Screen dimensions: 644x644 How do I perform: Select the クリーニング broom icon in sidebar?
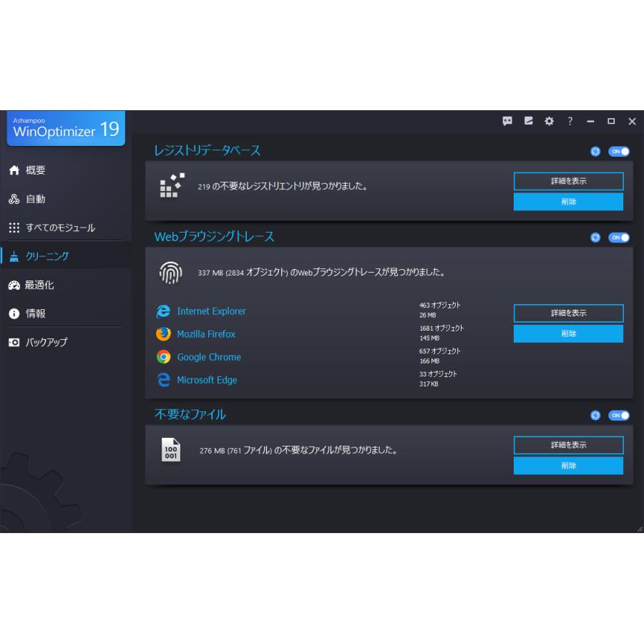click(14, 255)
